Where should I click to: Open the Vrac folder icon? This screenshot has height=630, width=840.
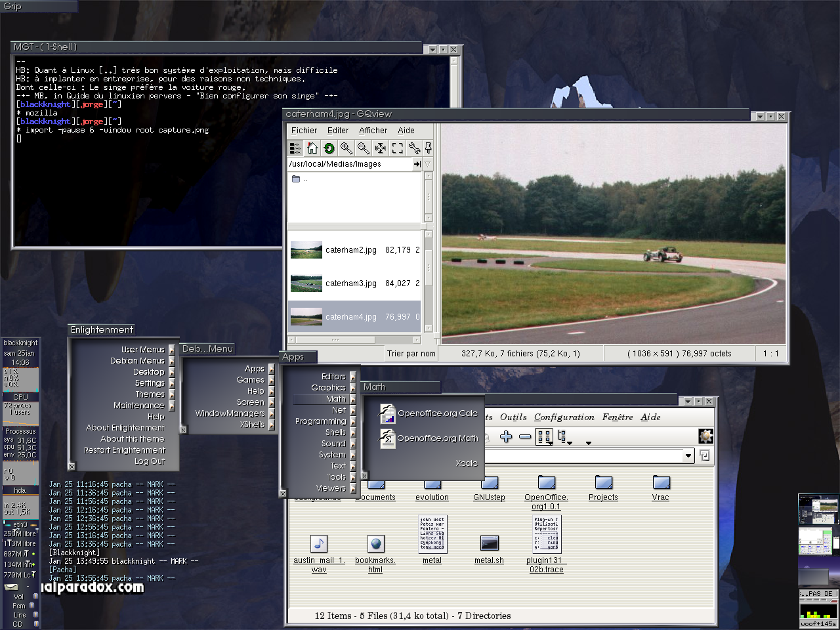[x=661, y=483]
